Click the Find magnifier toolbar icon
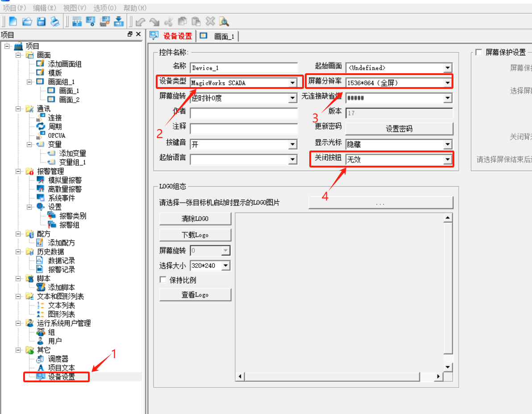The image size is (532, 414). [x=224, y=21]
